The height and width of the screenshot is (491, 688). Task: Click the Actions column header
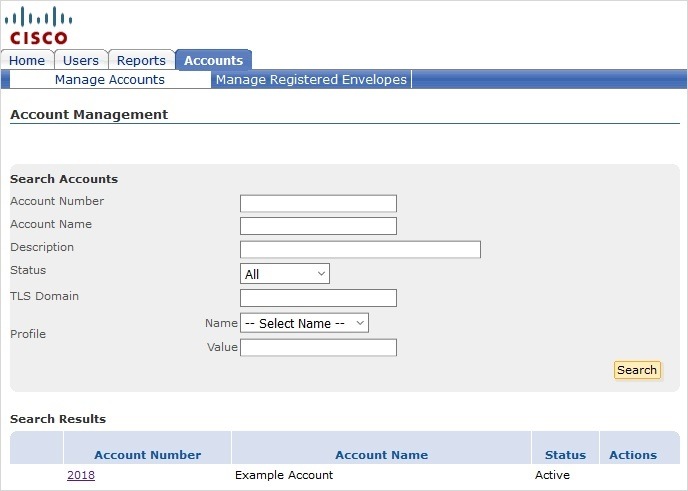[633, 455]
